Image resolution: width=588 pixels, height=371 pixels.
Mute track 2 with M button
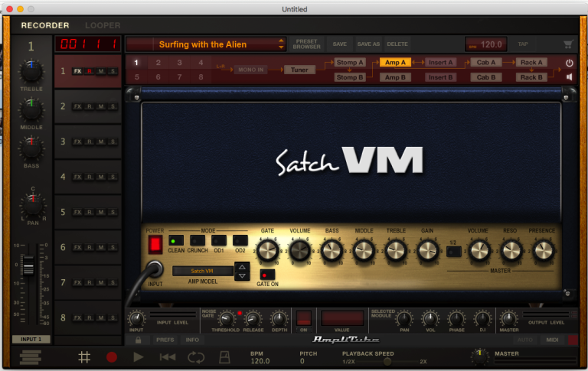(101, 106)
